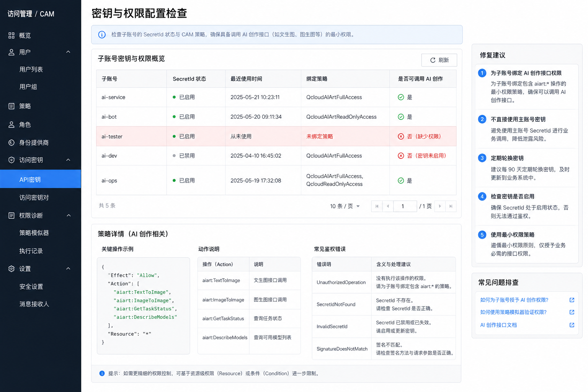Open the AI 创作接口文档 link

[x=498, y=325]
